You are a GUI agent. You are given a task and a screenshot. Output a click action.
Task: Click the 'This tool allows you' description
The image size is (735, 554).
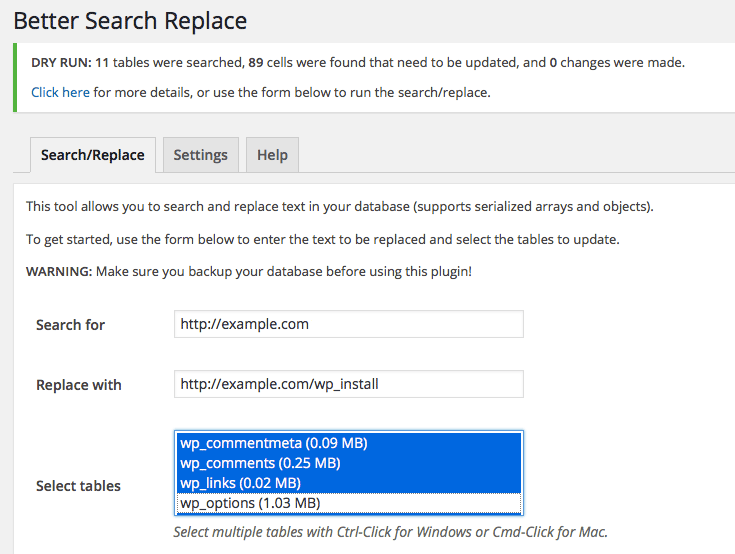pyautogui.click(x=340, y=207)
